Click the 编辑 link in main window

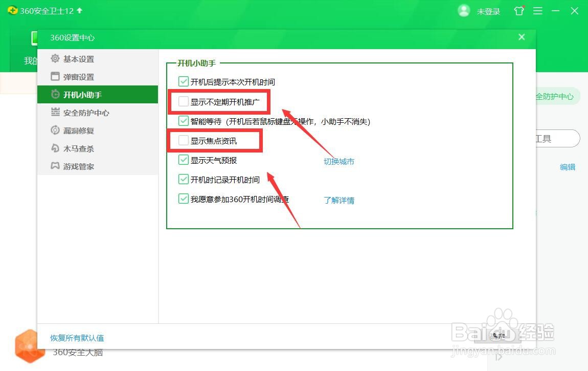568,167
